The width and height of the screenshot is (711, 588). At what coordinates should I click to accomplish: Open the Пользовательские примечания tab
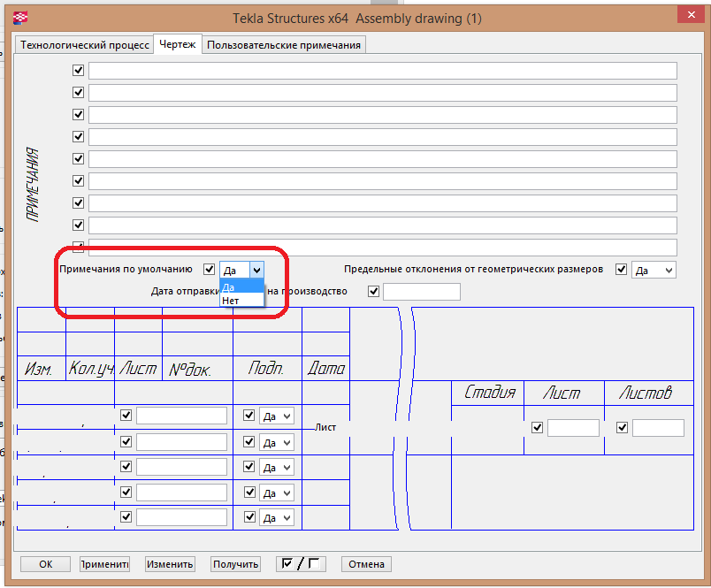[x=283, y=45]
